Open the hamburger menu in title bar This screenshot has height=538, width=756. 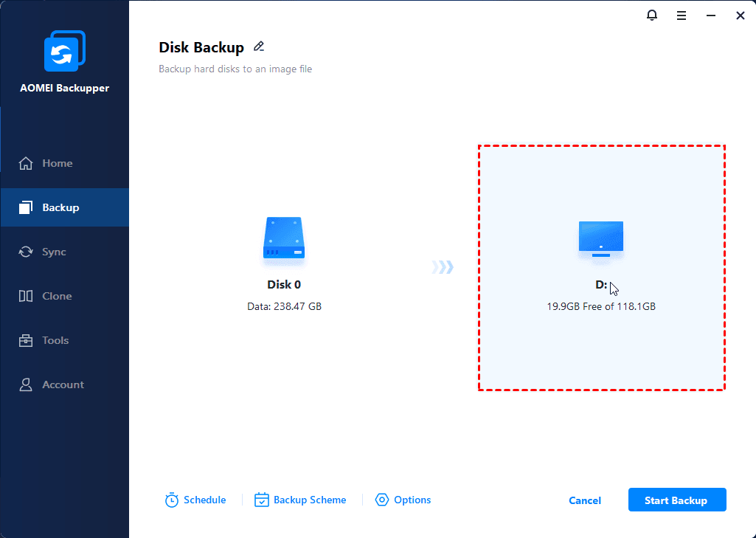tap(682, 15)
